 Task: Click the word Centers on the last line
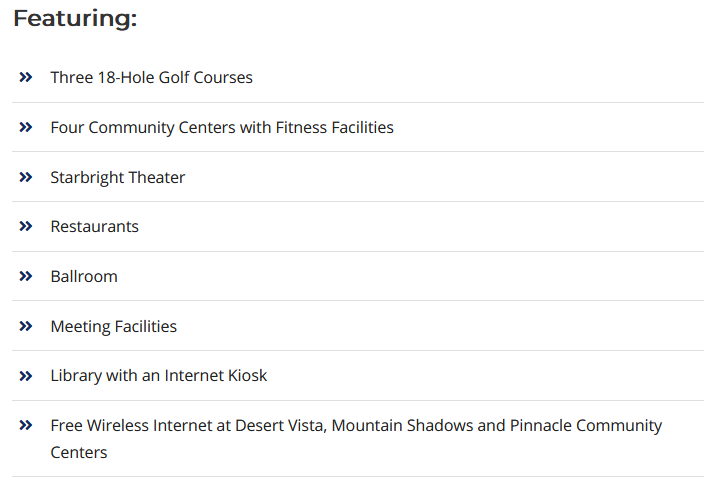coord(79,452)
